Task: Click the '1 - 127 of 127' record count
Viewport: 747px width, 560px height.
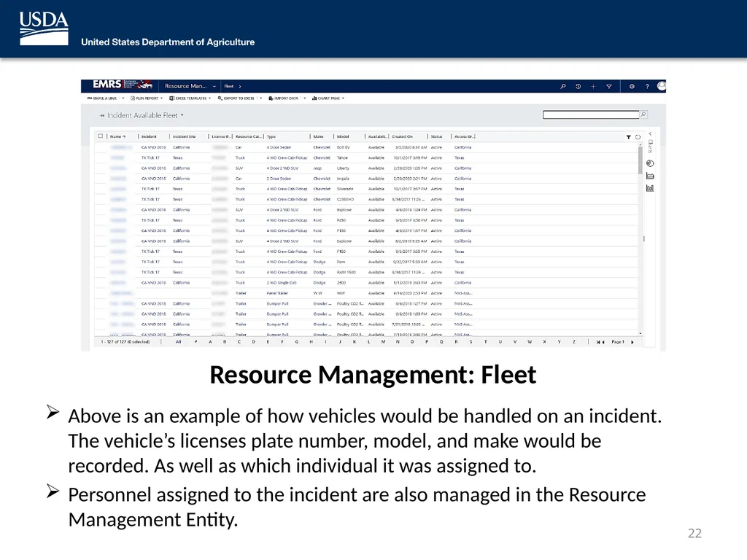Action: point(125,342)
